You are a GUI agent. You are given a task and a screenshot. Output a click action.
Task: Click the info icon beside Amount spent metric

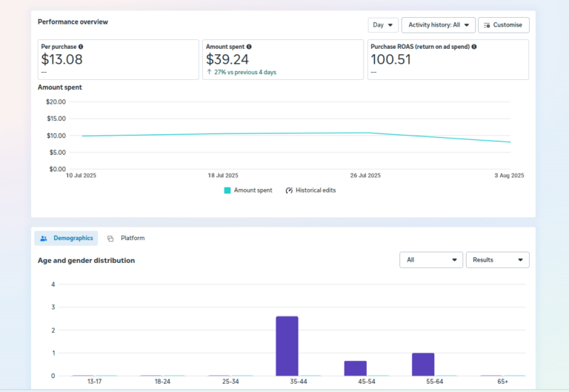pyautogui.click(x=249, y=47)
